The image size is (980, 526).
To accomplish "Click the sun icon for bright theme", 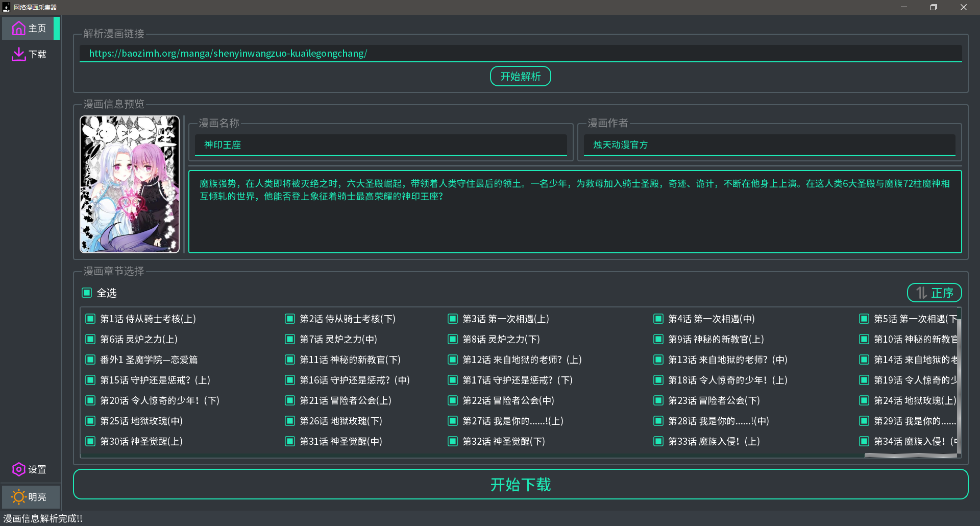I will pyautogui.click(x=18, y=497).
